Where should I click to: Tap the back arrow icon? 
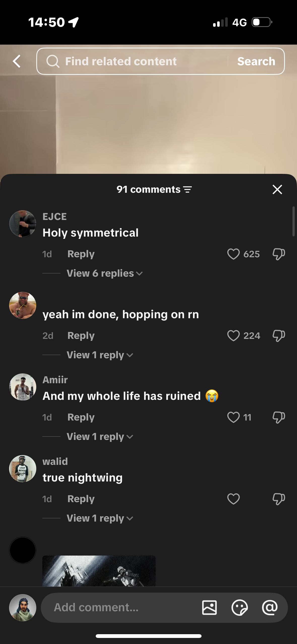(17, 61)
